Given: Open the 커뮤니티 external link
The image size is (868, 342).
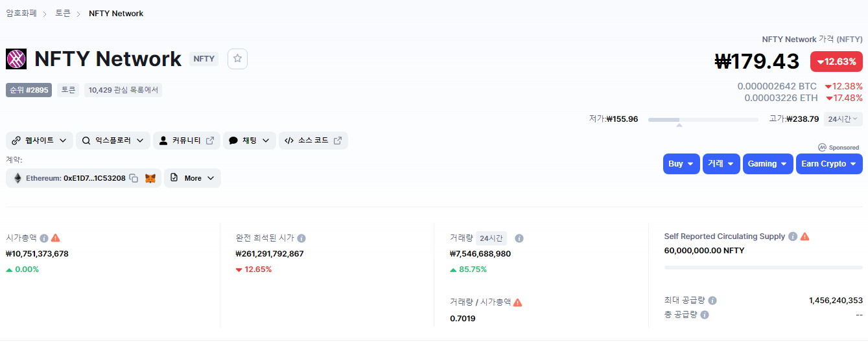Looking at the screenshot, I should click(187, 141).
